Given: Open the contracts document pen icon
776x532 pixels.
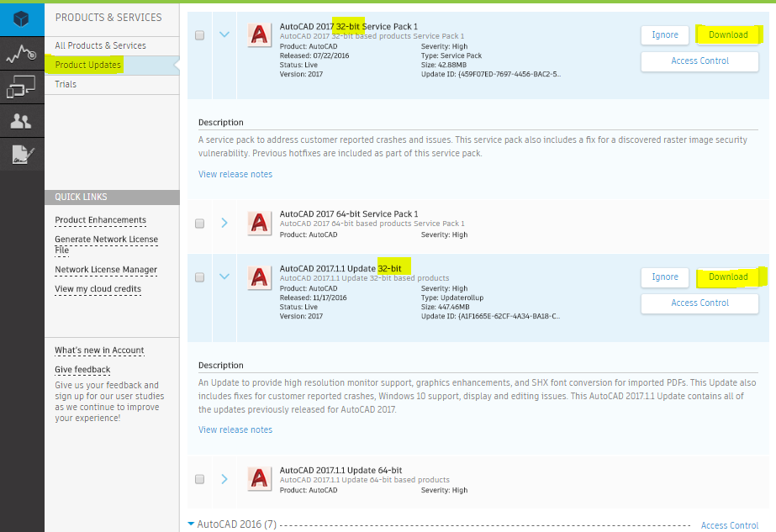Looking at the screenshot, I should [21, 155].
